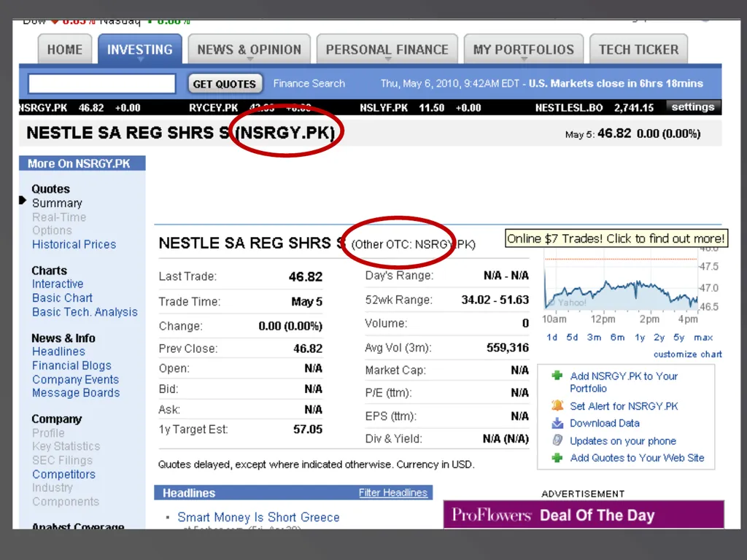The image size is (747, 560).
Task: Open the Competitors link
Action: (x=64, y=474)
